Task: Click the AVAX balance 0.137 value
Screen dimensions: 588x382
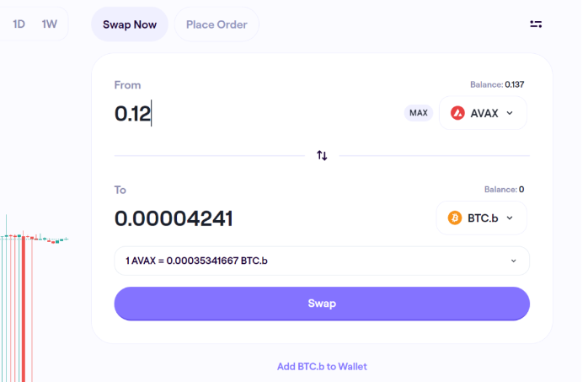Action: [x=515, y=84]
